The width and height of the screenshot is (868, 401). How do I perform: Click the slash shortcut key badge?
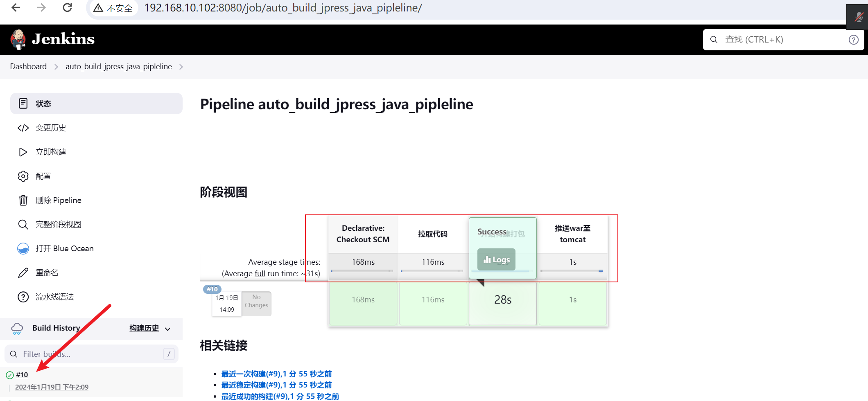[x=169, y=354]
